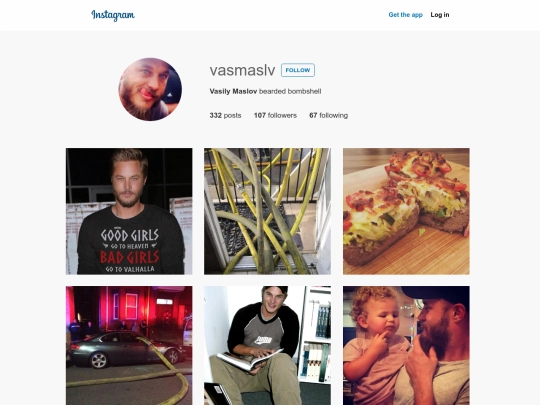The width and height of the screenshot is (540, 405).
Task: Click the Log in link
Action: point(440,15)
